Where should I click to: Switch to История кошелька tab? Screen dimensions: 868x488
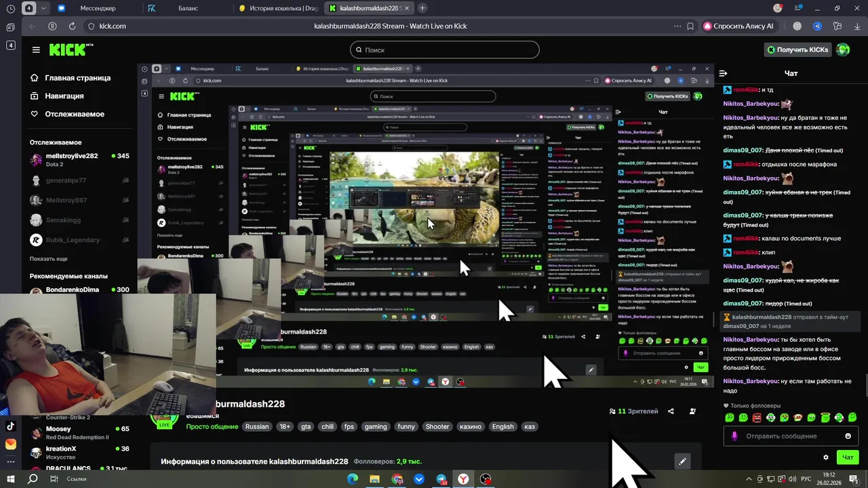(x=278, y=8)
